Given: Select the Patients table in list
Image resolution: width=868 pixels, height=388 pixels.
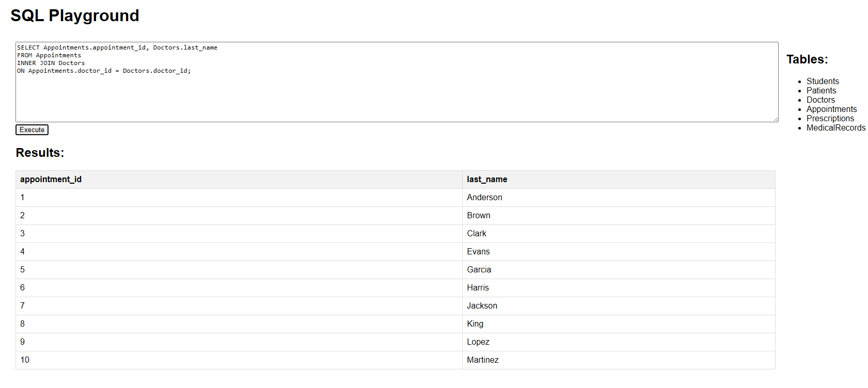Looking at the screenshot, I should pos(821,91).
